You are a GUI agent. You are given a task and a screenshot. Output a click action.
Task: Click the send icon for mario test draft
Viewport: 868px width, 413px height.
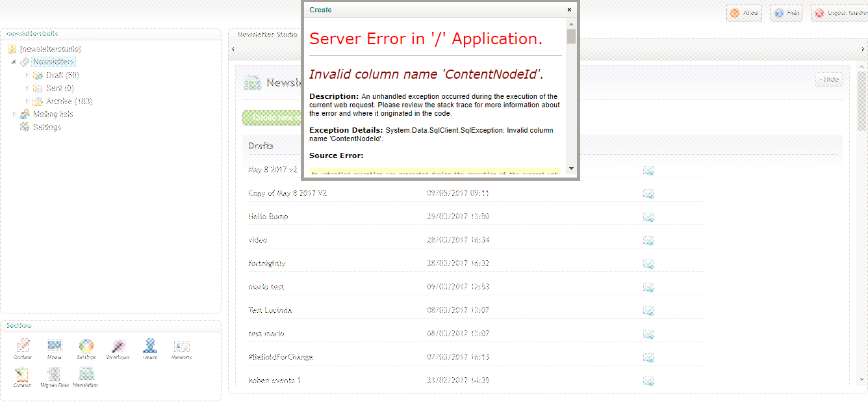coord(648,287)
